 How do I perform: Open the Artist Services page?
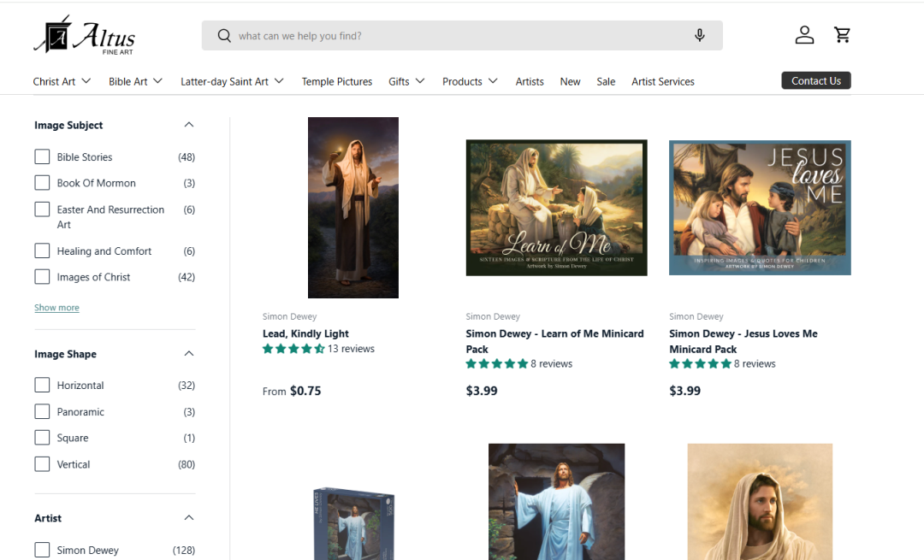[663, 81]
